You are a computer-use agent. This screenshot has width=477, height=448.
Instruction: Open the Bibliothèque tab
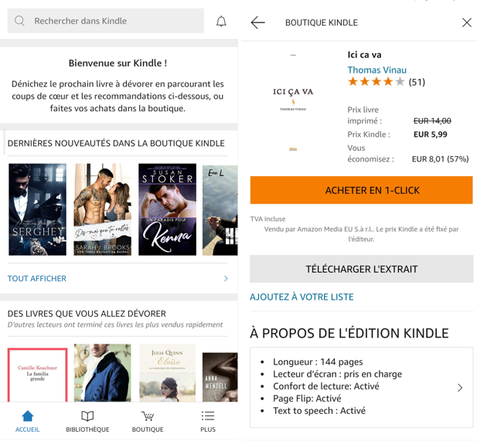pyautogui.click(x=87, y=421)
